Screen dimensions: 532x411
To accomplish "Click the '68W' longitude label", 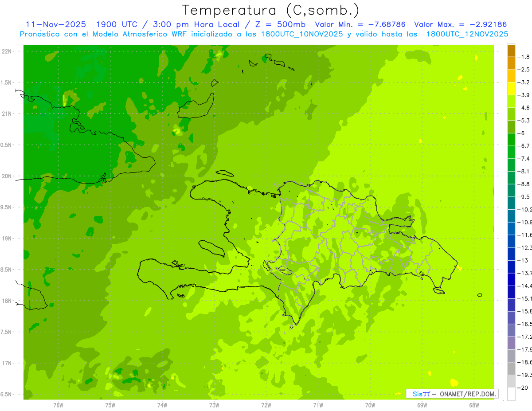I will click(x=474, y=405).
